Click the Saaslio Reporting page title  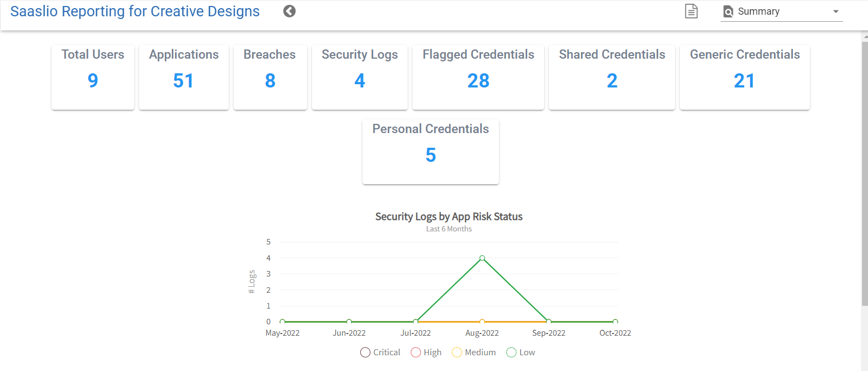pyautogui.click(x=135, y=11)
